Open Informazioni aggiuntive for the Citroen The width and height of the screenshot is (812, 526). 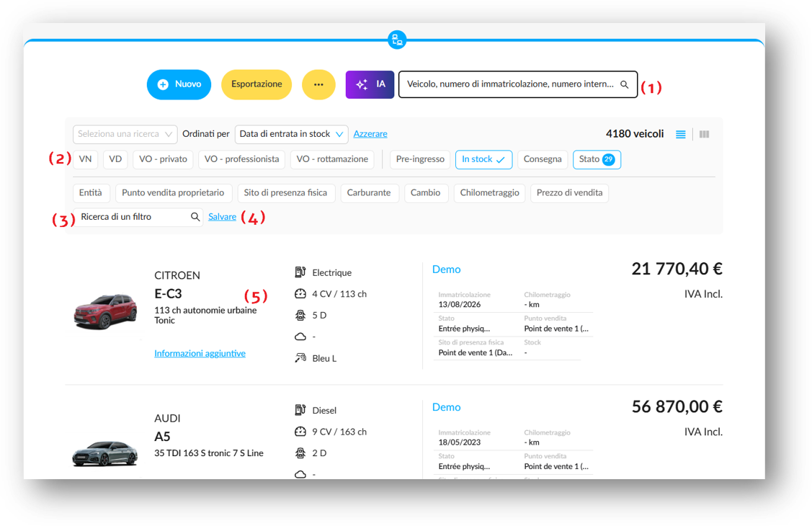(200, 354)
